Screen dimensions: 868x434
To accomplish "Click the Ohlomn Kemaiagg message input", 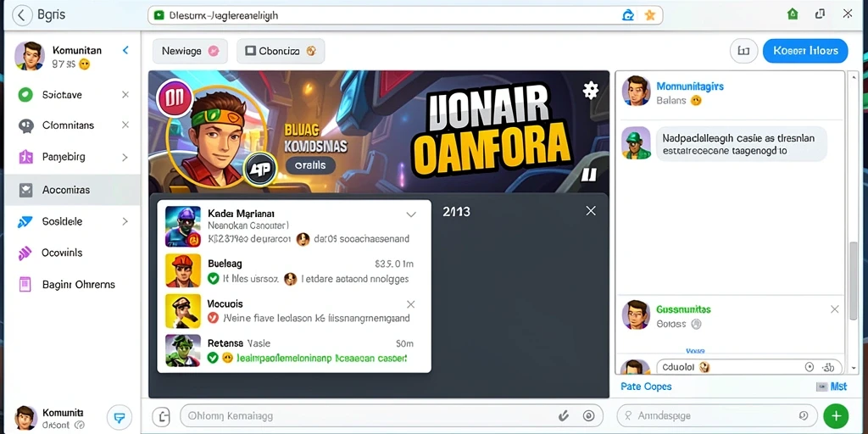I will click(x=391, y=415).
